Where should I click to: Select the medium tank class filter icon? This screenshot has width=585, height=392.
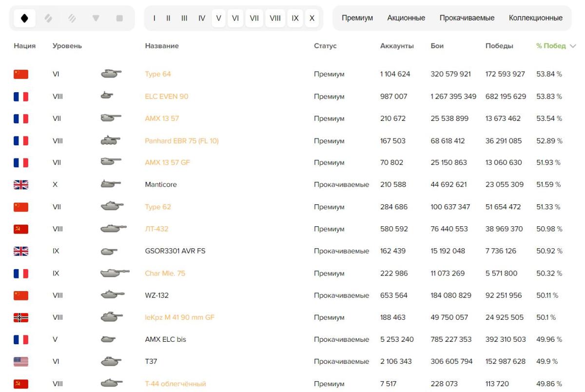(48, 19)
